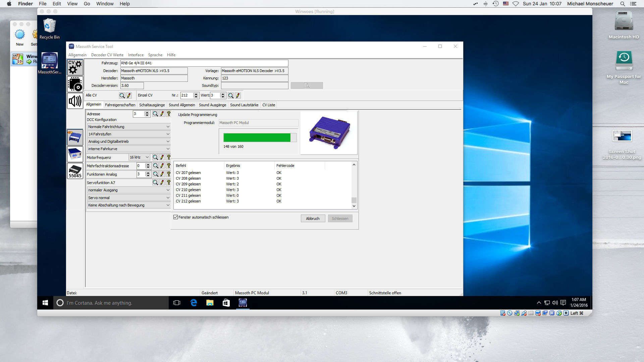Open the Interface menu
This screenshot has width=644, height=362.
[136, 55]
